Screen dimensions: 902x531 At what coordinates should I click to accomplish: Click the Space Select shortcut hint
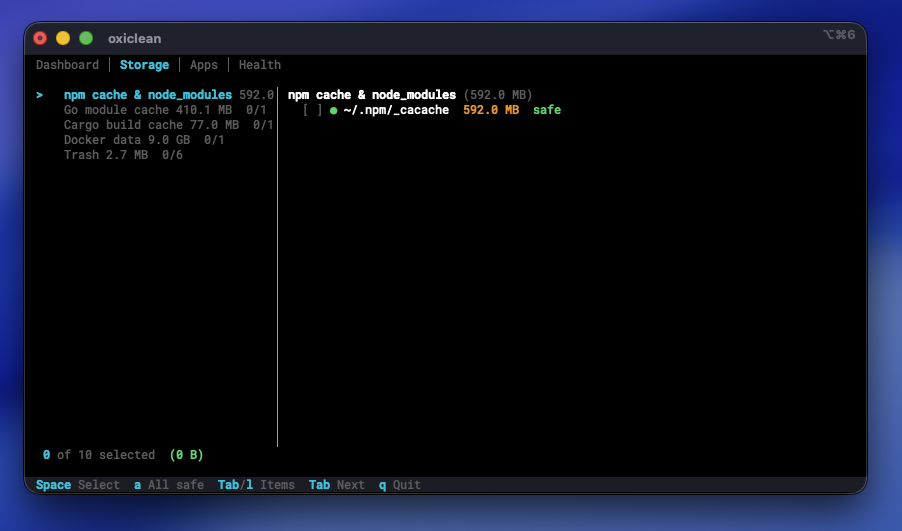(x=78, y=485)
